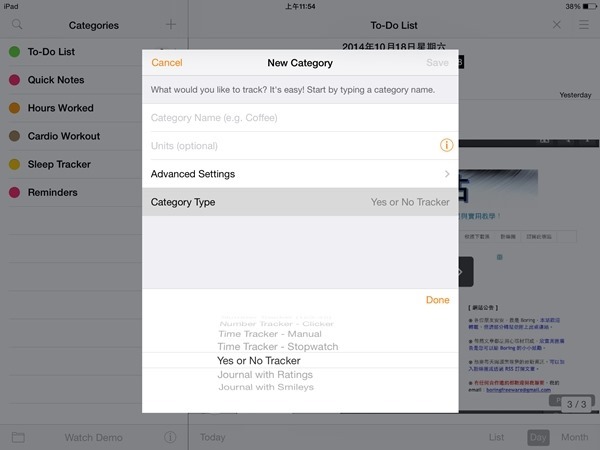Show Units info with circled i icon
This screenshot has height=450, width=600.
pyautogui.click(x=446, y=145)
